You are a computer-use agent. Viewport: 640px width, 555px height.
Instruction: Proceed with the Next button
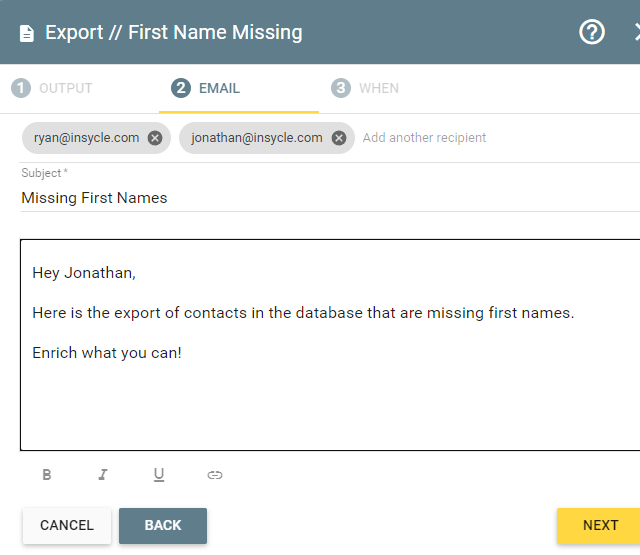click(x=600, y=525)
